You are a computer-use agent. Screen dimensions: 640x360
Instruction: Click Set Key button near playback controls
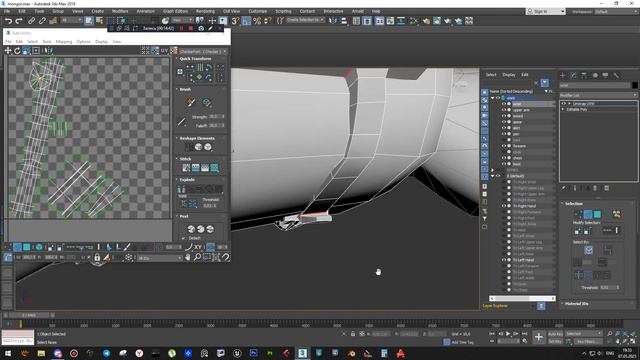(x=555, y=341)
